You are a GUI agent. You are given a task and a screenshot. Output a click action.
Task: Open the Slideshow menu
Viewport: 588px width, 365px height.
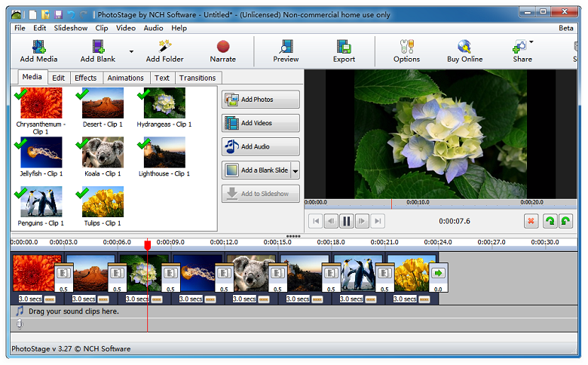point(70,28)
